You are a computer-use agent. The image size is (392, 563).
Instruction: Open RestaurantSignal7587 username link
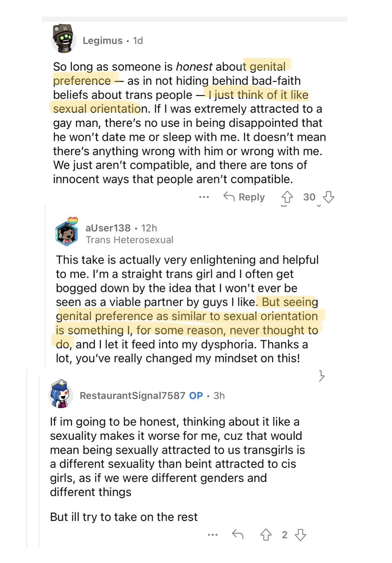(x=132, y=396)
